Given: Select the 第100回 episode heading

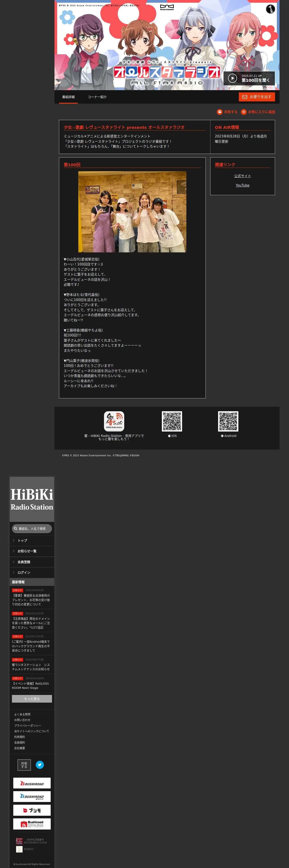Looking at the screenshot, I should click(x=72, y=165).
